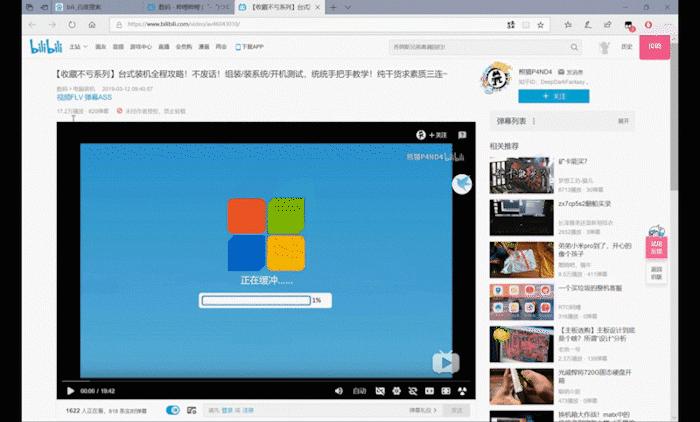Screen dimensions: 700x422
Task: Open the 自动 quality selector in player
Action: (x=359, y=391)
